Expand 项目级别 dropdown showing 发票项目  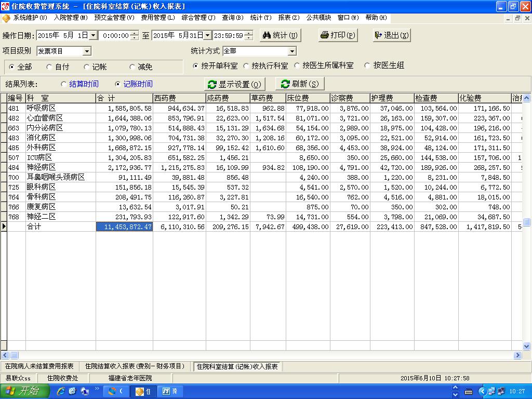(87, 51)
